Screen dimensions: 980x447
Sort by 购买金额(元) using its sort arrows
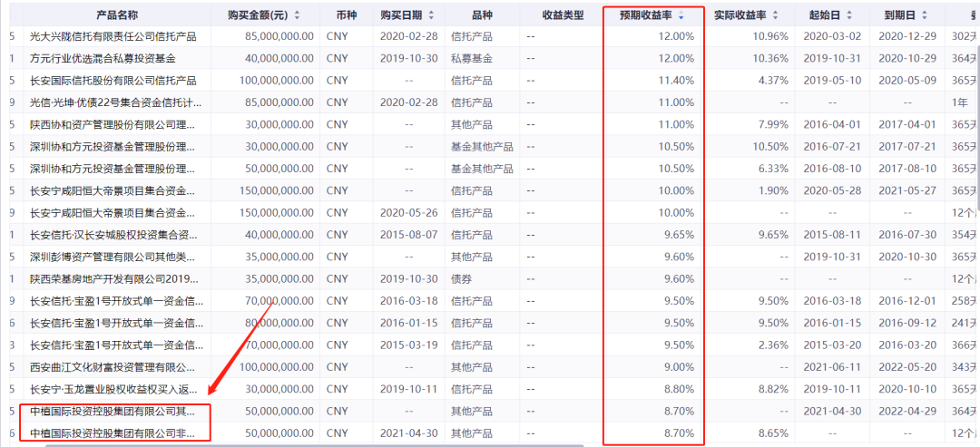tap(296, 15)
